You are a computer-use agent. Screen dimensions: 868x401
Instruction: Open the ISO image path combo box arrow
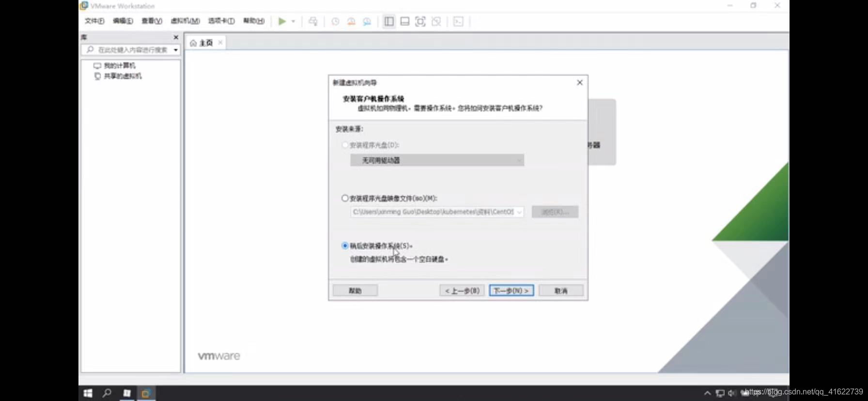tap(519, 212)
